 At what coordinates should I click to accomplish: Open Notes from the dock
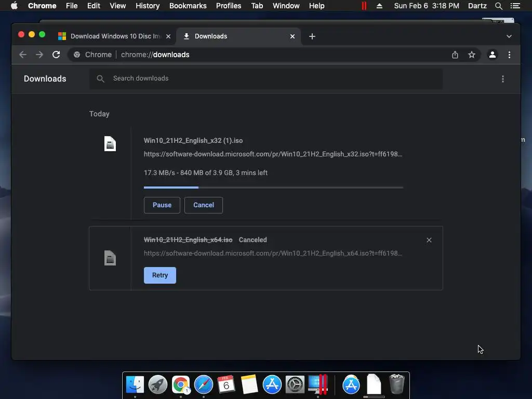249,385
